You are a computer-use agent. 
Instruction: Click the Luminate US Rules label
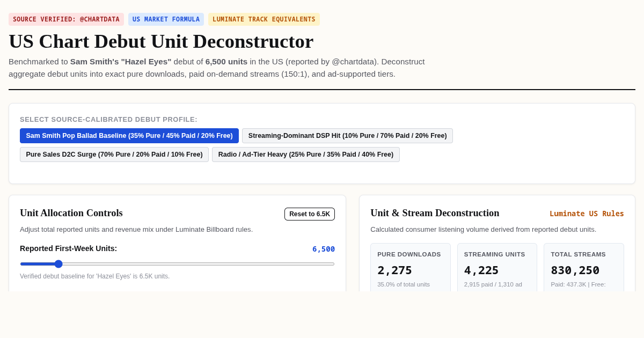[587, 214]
